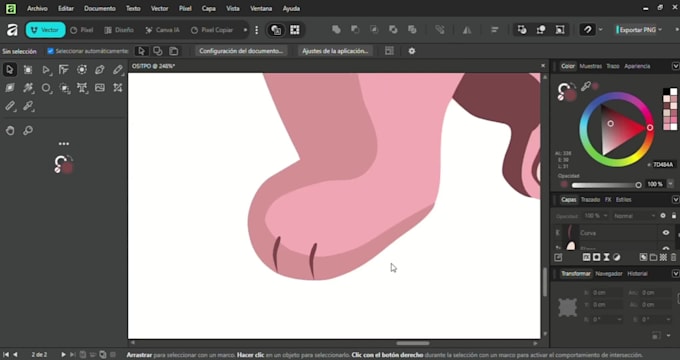Click Configuración del documento button
680x360 pixels.
241,51
